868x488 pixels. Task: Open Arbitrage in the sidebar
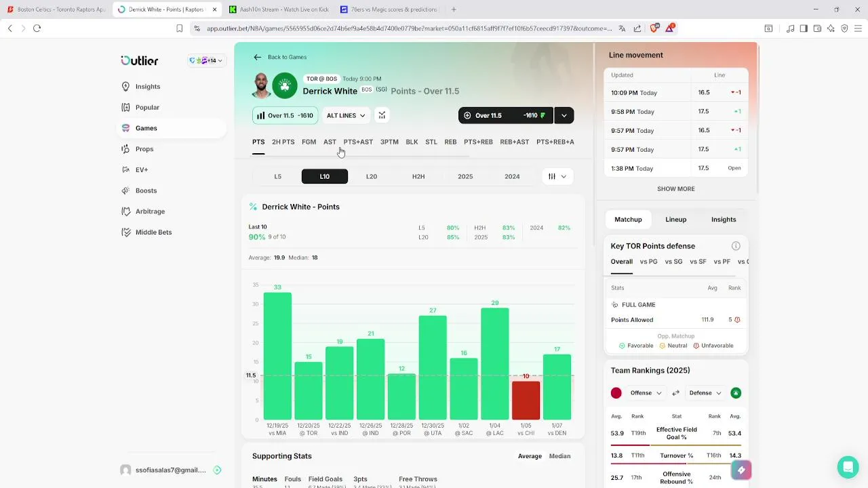click(150, 211)
